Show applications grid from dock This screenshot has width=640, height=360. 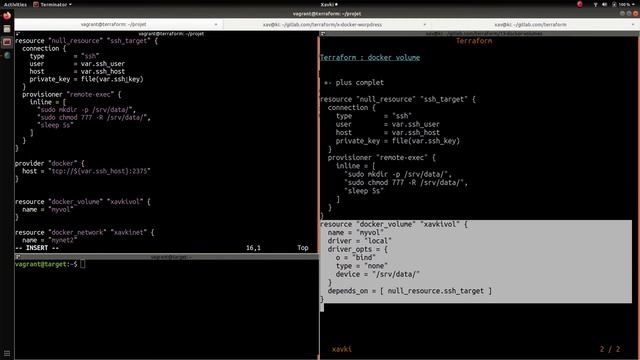click(x=7, y=353)
